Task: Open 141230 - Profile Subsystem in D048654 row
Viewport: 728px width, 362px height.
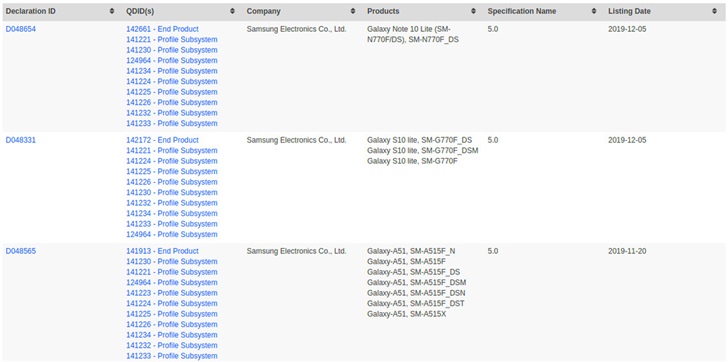Action: (172, 50)
